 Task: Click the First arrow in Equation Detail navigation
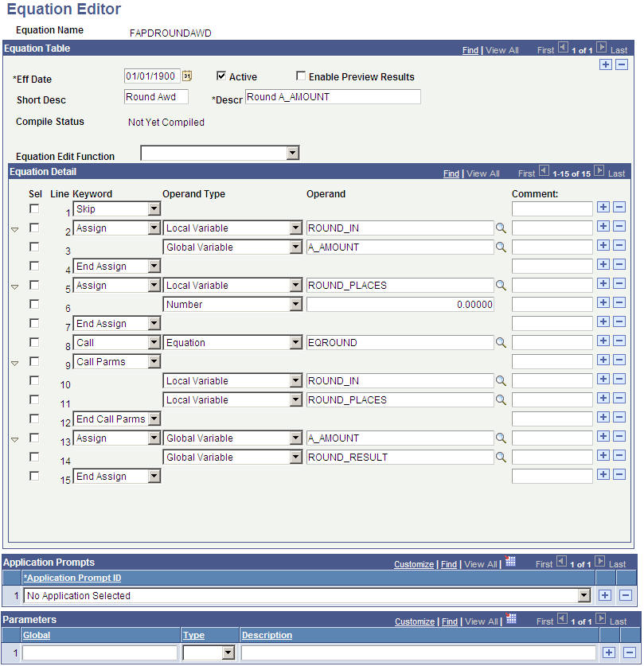click(544, 173)
